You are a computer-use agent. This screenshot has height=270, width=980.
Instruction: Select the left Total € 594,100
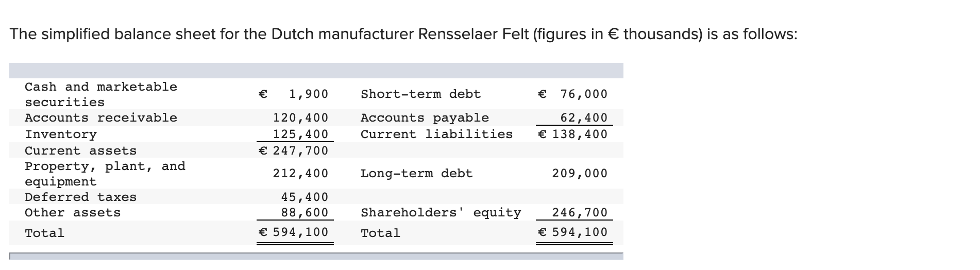click(x=293, y=232)
